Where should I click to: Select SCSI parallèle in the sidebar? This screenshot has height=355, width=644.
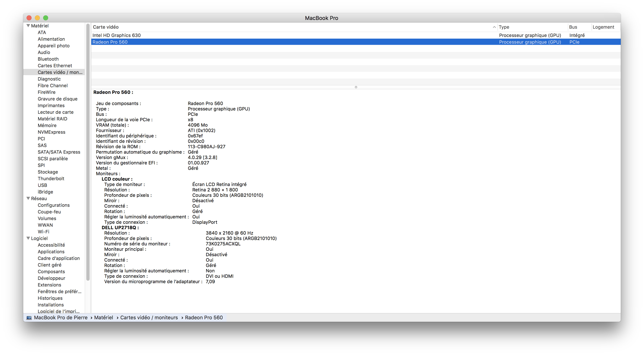(x=52, y=159)
